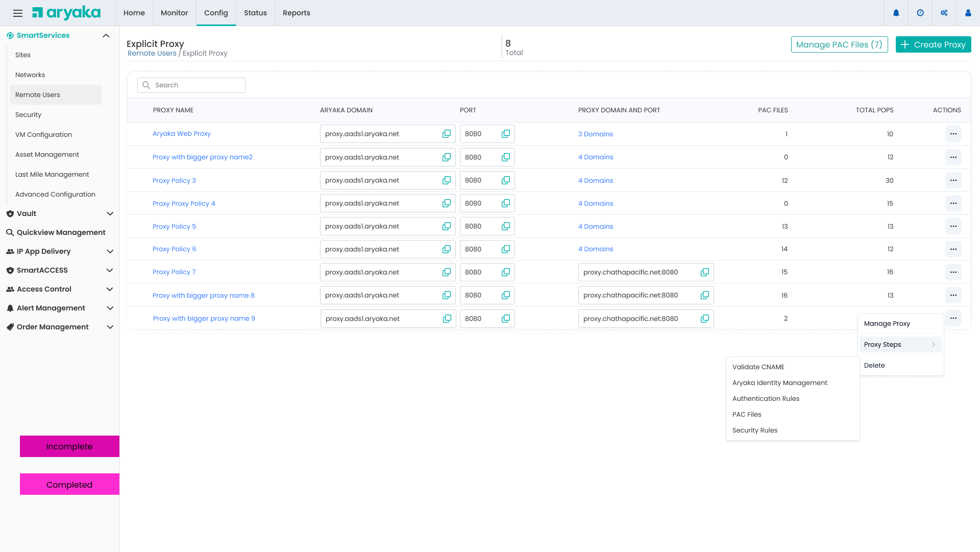
Task: Expand the Vault section
Action: (x=110, y=214)
